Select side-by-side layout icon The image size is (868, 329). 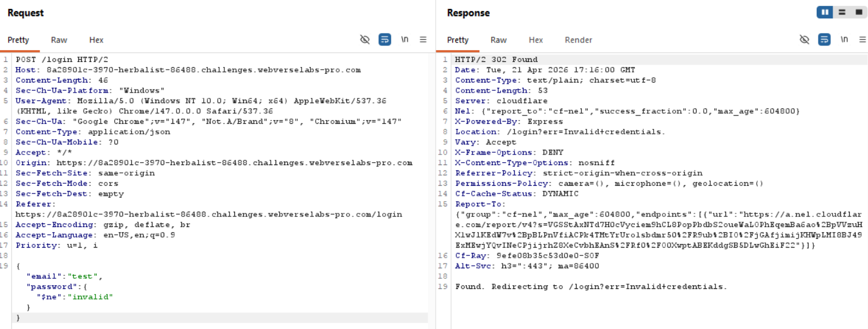[824, 12]
